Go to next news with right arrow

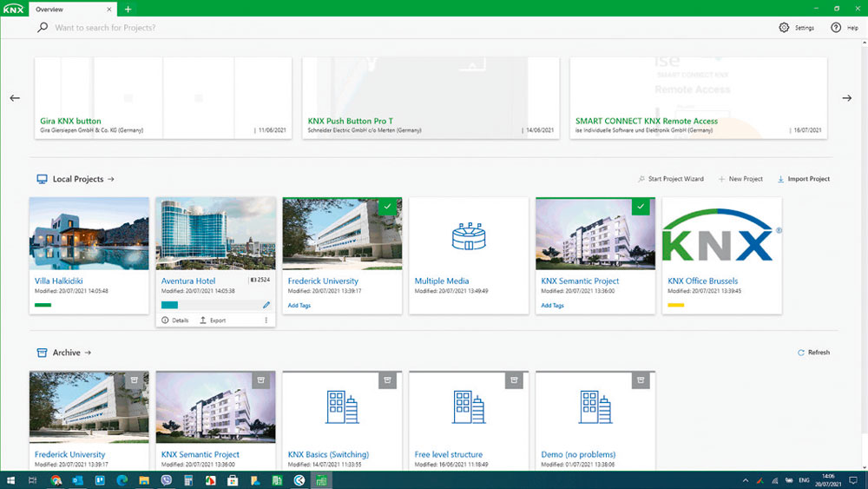click(x=847, y=98)
